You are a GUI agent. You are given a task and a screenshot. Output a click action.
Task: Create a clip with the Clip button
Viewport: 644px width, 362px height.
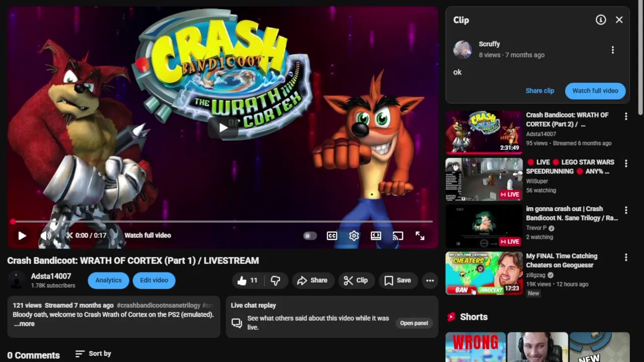[x=356, y=280]
